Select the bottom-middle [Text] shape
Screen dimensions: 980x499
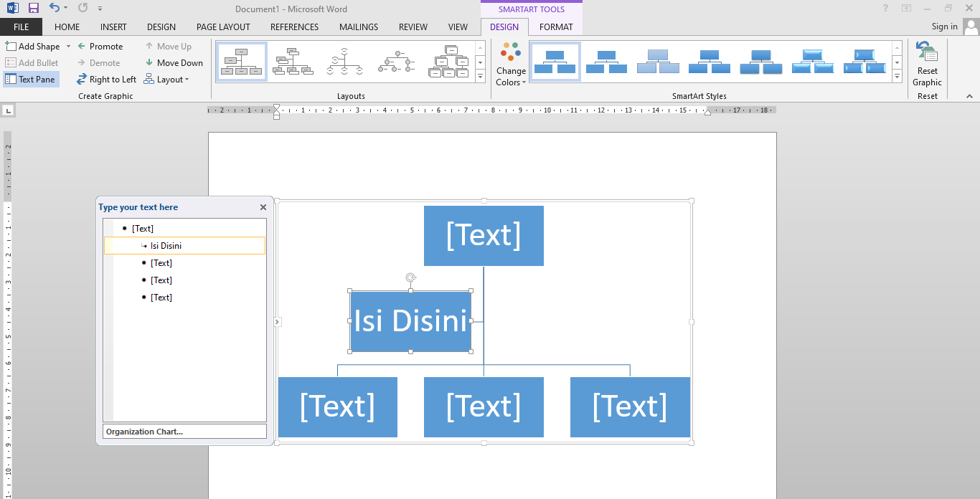click(484, 407)
